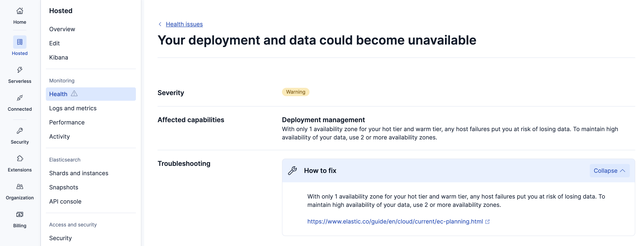Click the Billing card icon

[20, 215]
